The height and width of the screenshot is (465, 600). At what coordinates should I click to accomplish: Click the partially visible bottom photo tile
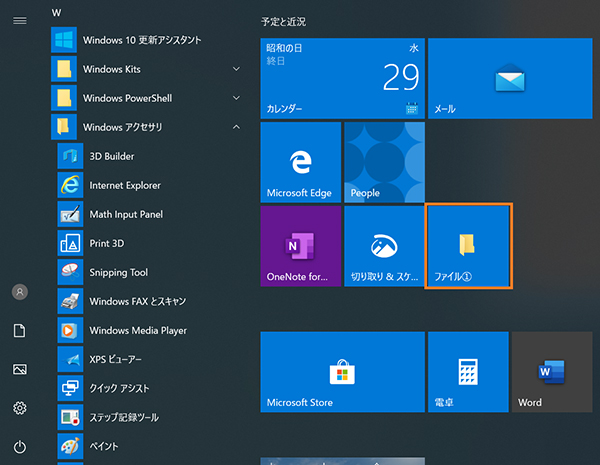tap(342, 461)
